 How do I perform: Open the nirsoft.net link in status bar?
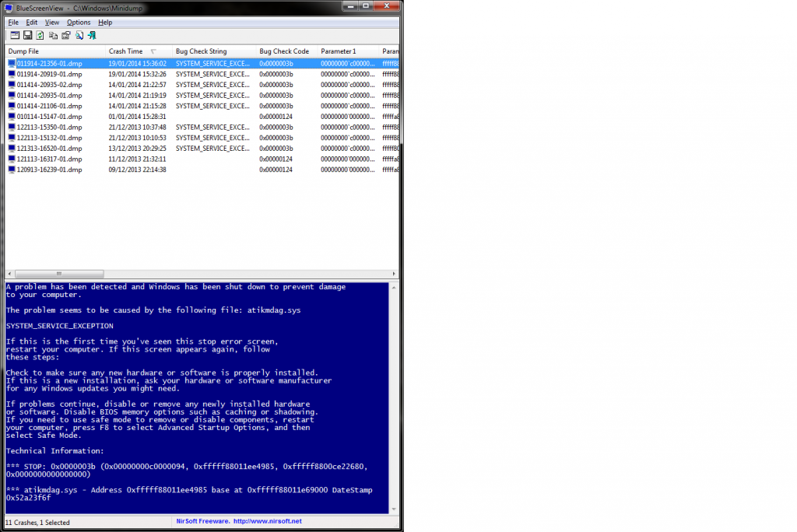click(x=266, y=521)
